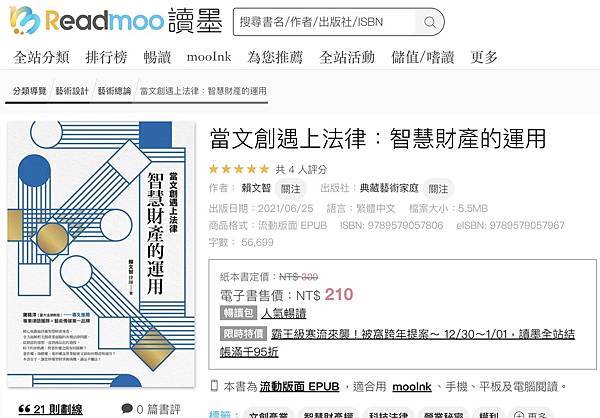Viewport: 600px width, 418px height.
Task: Go to 藝術總論 breadcrumb
Action: click(x=114, y=91)
